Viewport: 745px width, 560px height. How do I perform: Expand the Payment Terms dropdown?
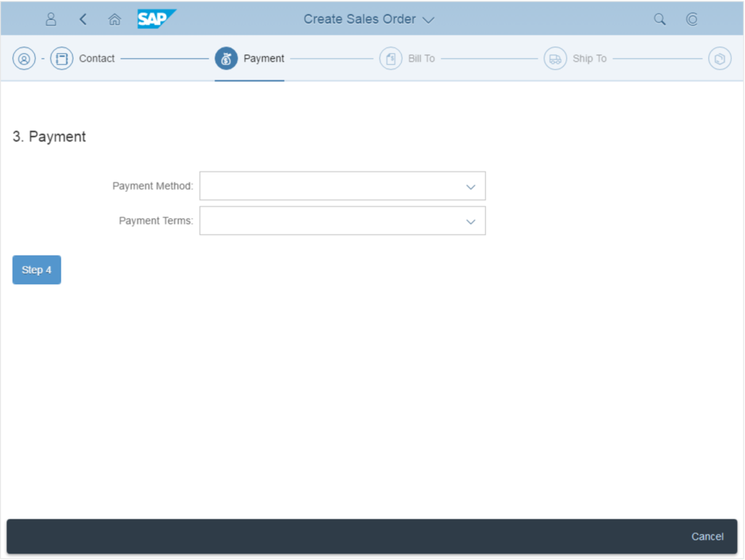470,221
